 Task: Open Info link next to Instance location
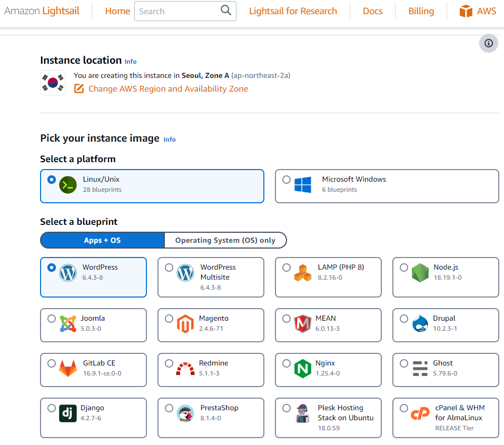pos(131,62)
